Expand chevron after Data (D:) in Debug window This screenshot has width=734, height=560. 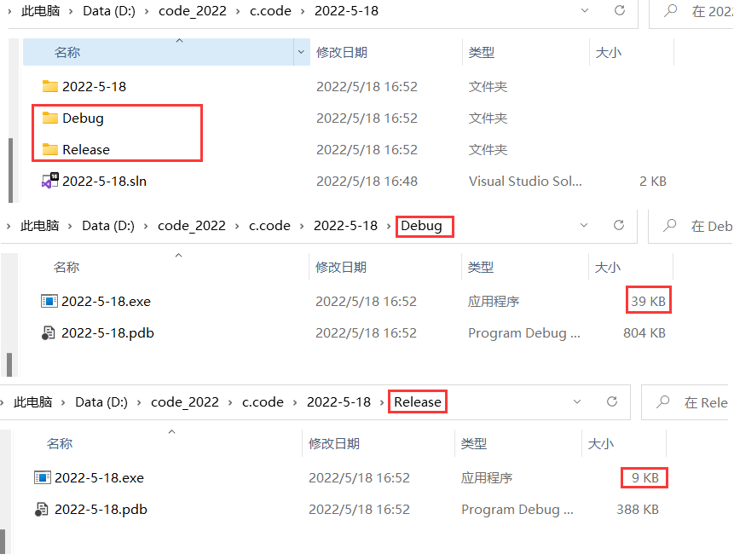pos(146,226)
